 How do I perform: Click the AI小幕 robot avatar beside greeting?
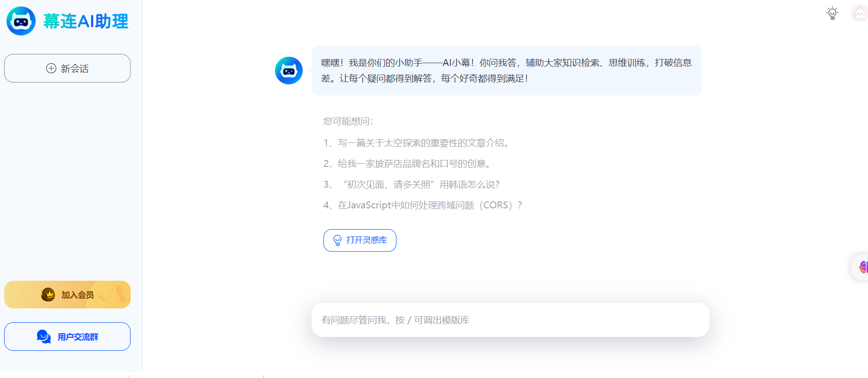(x=289, y=71)
